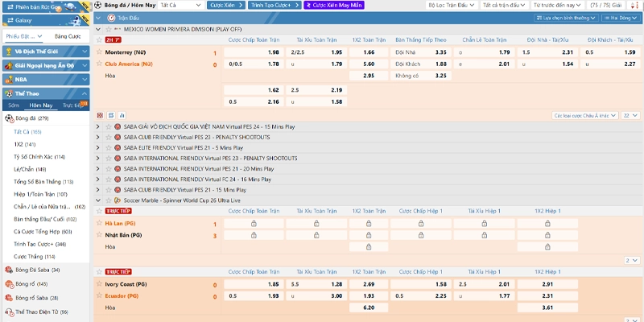Open the Từ trước đến nay dropdown
Viewport: 644px width, 322px height.
click(x=558, y=6)
